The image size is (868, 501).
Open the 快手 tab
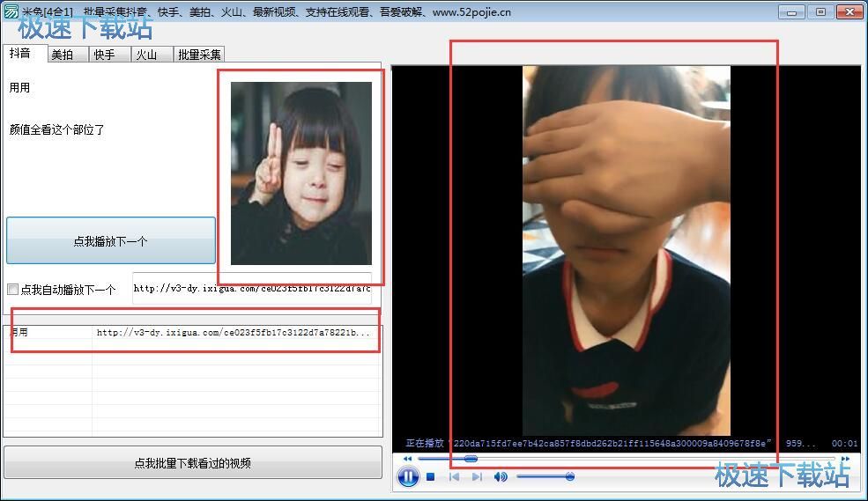tap(104, 55)
